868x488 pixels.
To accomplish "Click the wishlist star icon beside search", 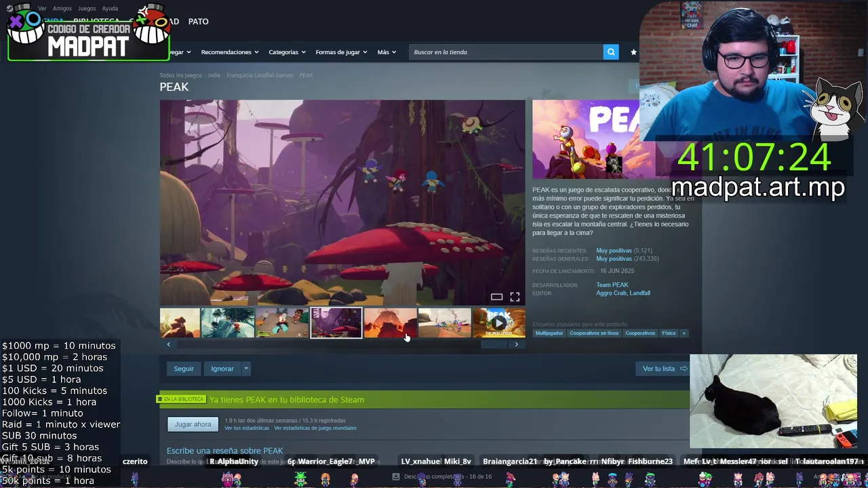I will (x=633, y=52).
